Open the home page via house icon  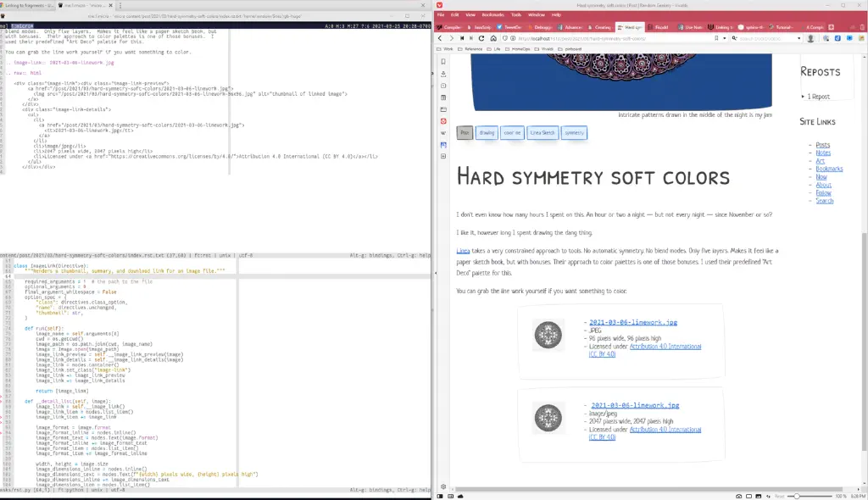[493, 38]
